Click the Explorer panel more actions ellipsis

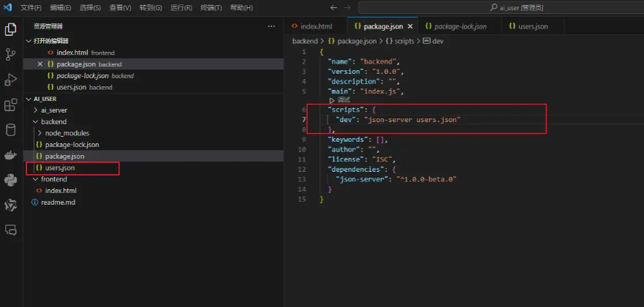click(271, 26)
